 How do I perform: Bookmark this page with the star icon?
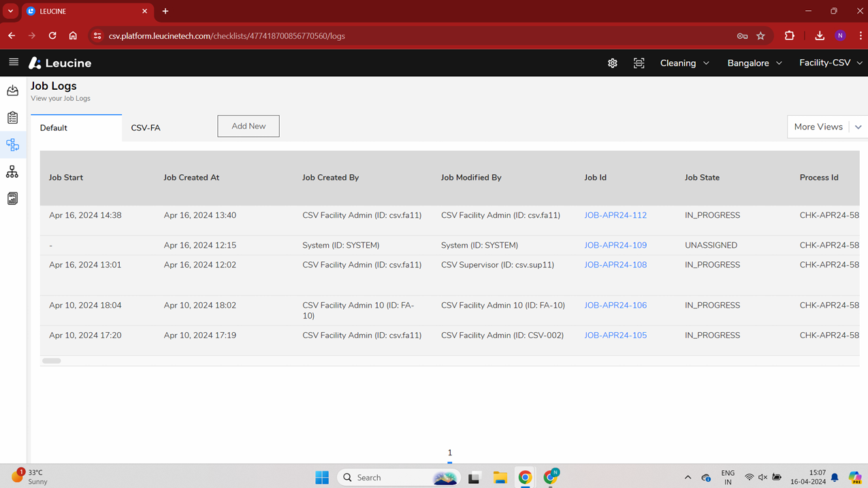pyautogui.click(x=760, y=35)
